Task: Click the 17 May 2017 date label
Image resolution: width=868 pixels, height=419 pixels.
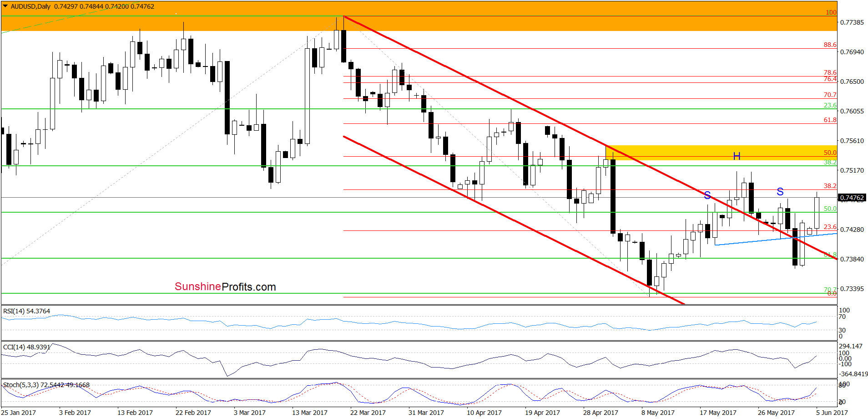Action: (718, 413)
